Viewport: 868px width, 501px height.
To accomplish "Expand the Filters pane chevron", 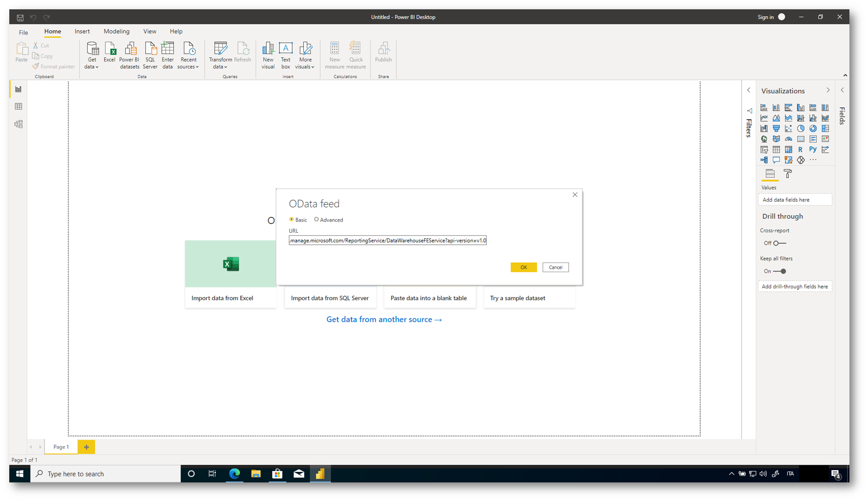I will 749,90.
